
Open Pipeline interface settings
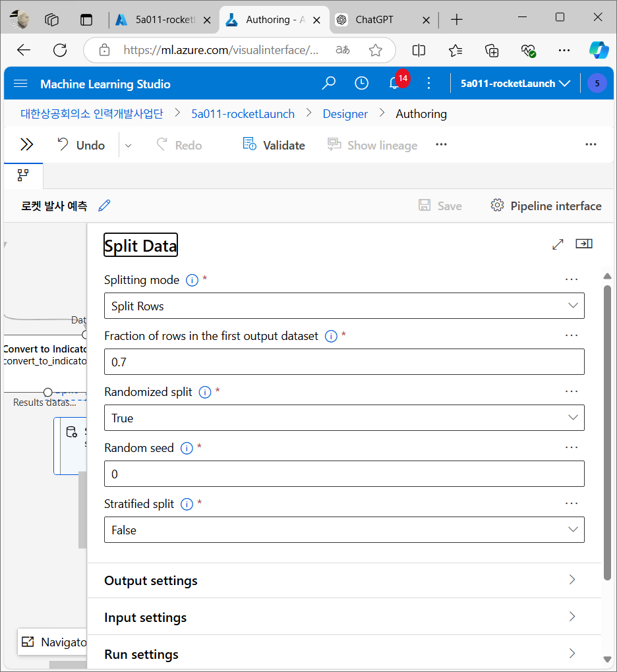[546, 206]
